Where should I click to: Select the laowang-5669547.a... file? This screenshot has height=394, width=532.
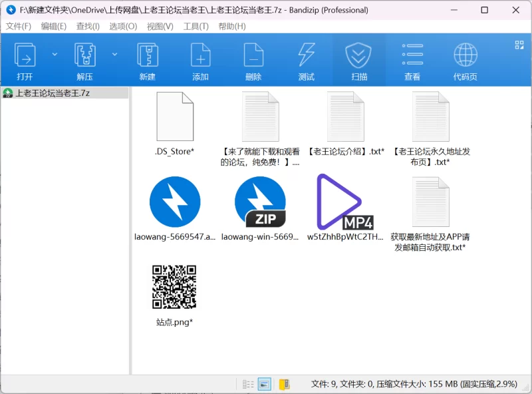click(175, 208)
